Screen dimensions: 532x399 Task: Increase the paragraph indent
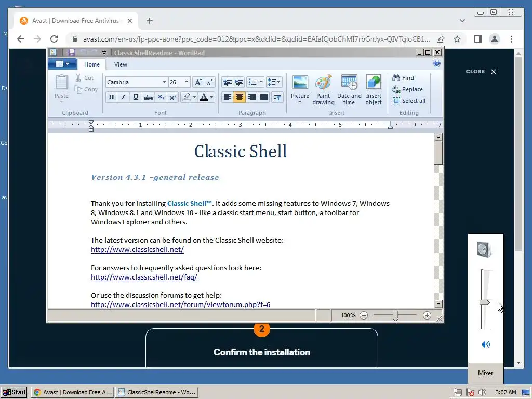coord(239,82)
